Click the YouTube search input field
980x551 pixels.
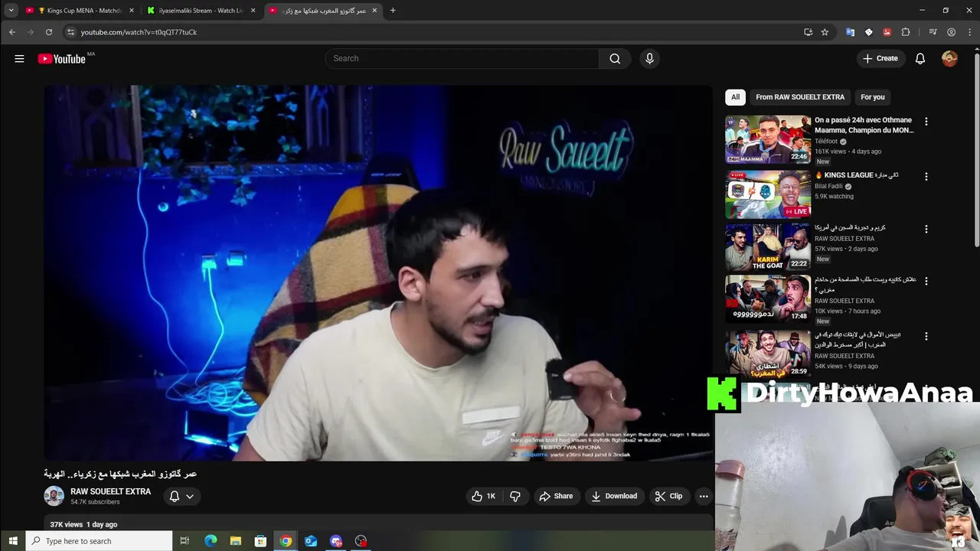(462, 58)
